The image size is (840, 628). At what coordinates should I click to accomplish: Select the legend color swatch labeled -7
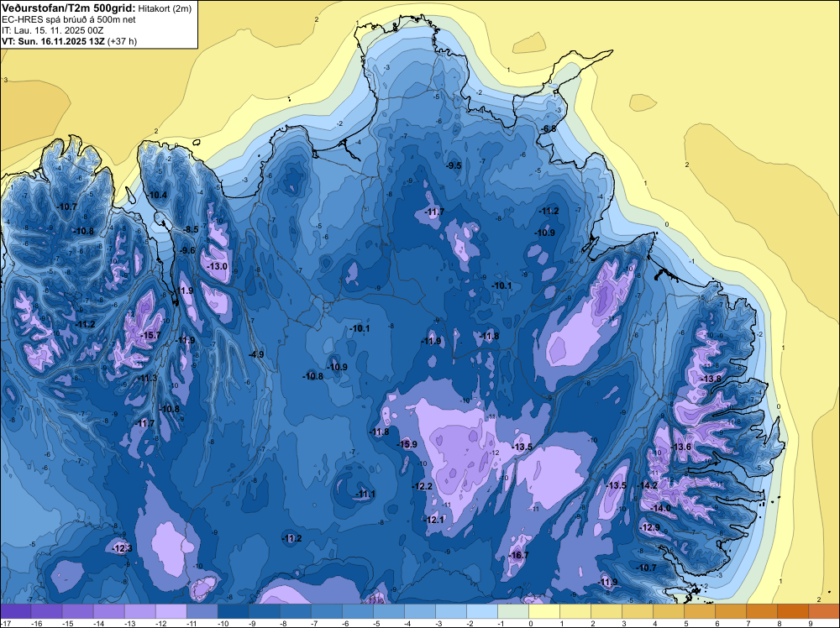pos(327,611)
